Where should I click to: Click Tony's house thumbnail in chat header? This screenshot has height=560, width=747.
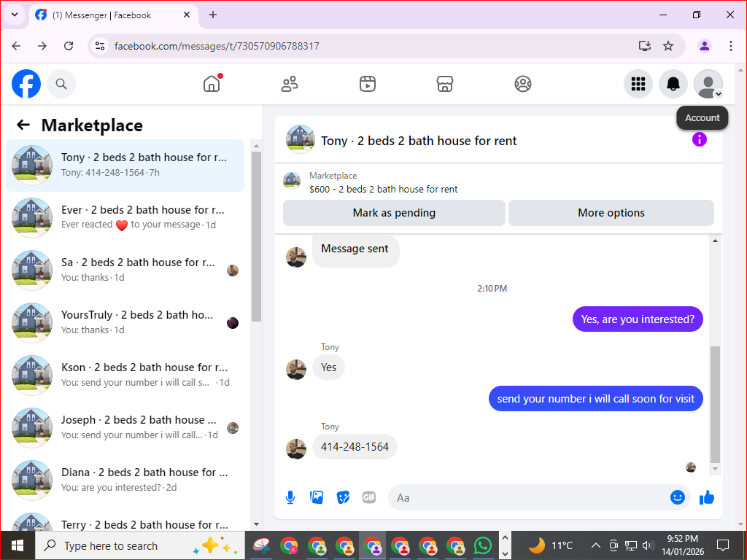point(300,139)
